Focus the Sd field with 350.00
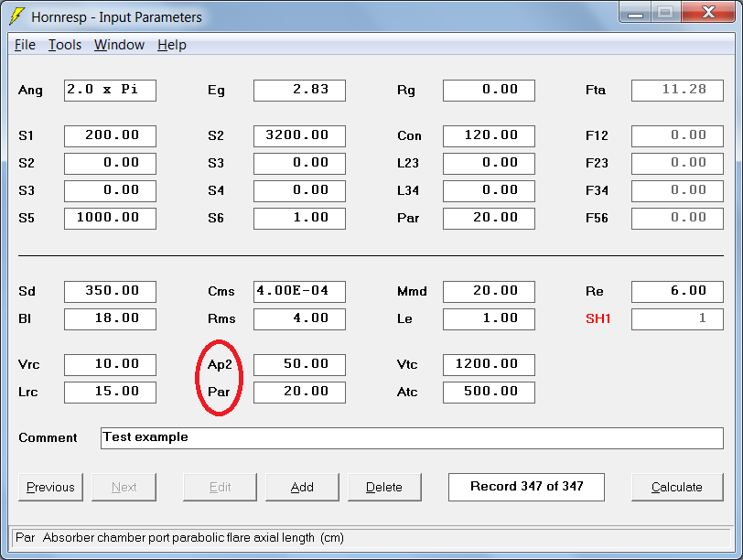 pyautogui.click(x=110, y=292)
